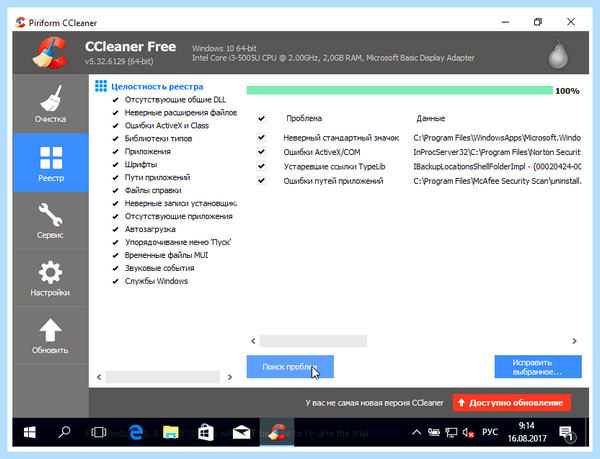The image size is (600, 459).
Task: Click Поиск проблем scan button
Action: pyautogui.click(x=290, y=366)
